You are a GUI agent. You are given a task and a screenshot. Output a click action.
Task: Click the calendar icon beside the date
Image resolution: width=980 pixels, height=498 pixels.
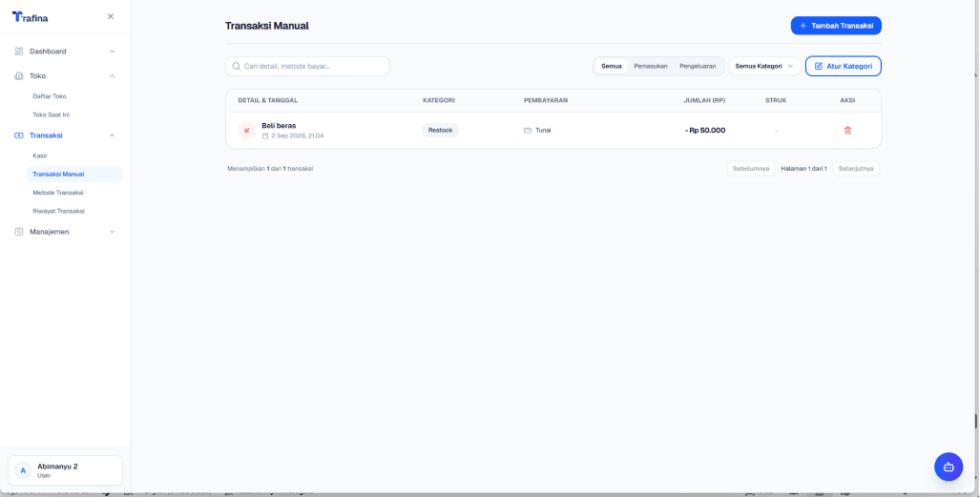265,135
